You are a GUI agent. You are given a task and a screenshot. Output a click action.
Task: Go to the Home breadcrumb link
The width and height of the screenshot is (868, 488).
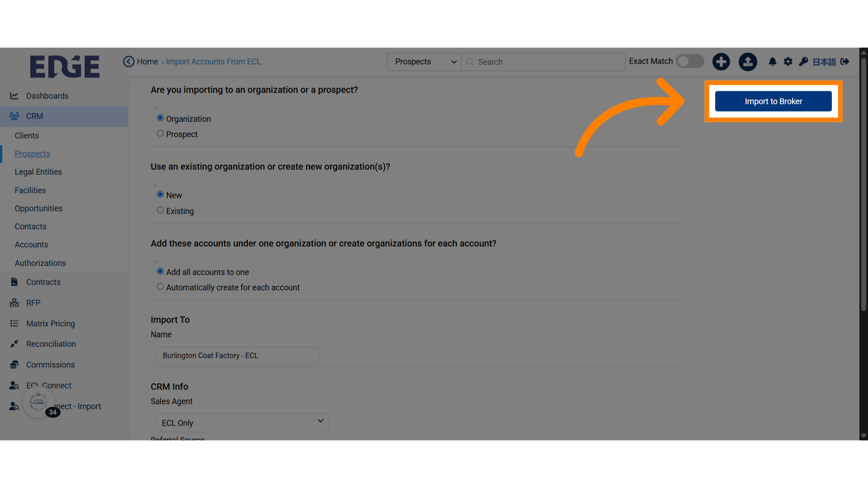tap(147, 61)
